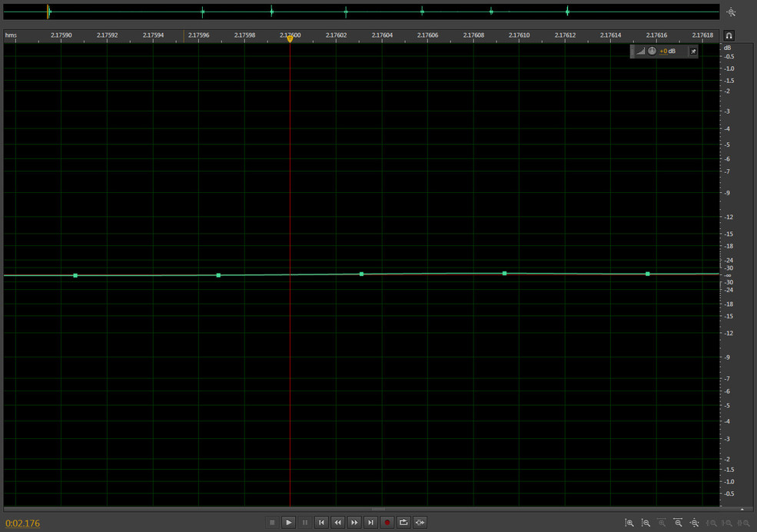Viewport: 757px width, 532px height.
Task: Click ruler label 2.17618
Action: coord(702,35)
